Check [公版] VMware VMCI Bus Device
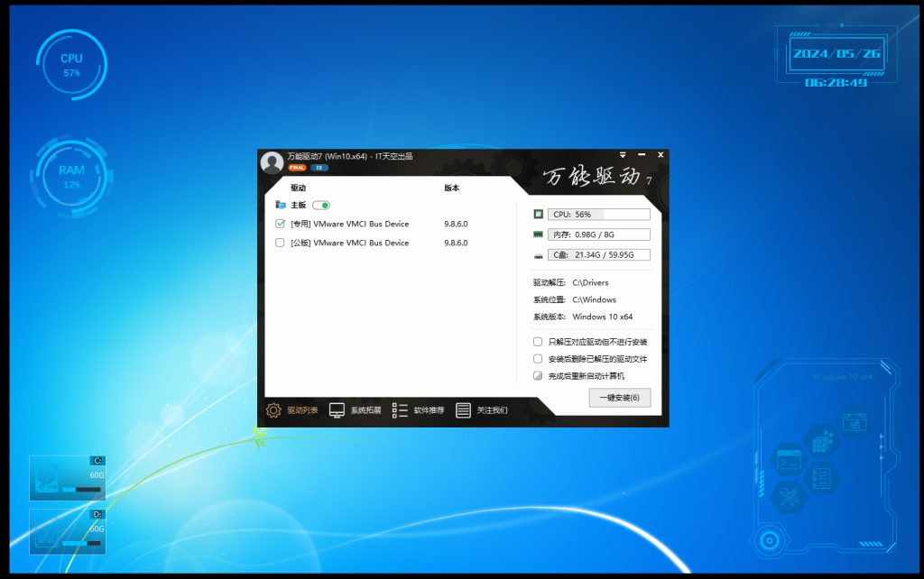 [280, 243]
